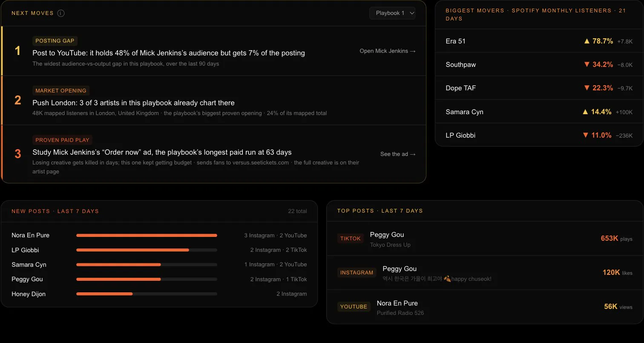This screenshot has width=644, height=343.
Task: Click the 22.3% change value
Action: click(603, 88)
